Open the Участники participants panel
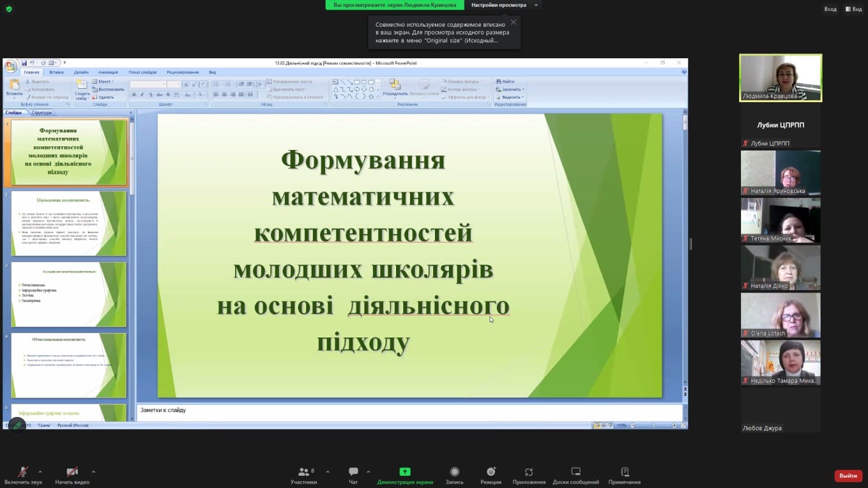Viewport: 868px width, 488px height. click(x=304, y=475)
